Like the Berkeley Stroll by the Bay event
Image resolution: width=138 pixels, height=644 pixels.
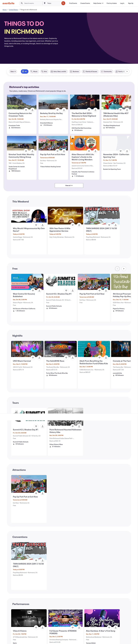coord(58,110)
